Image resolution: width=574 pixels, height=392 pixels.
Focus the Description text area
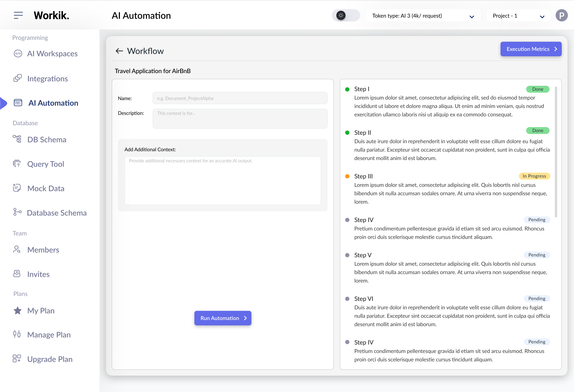240,118
